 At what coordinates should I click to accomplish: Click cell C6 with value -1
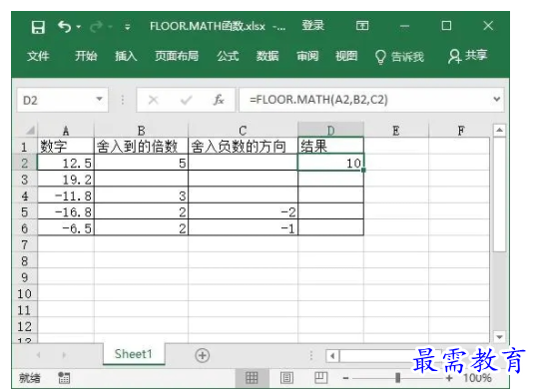pos(243,228)
